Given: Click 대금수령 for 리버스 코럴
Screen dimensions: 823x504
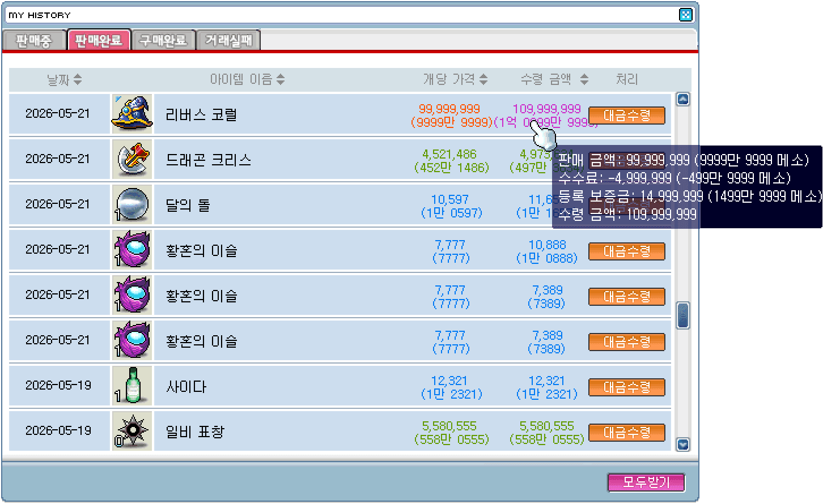Looking at the screenshot, I should tap(627, 116).
